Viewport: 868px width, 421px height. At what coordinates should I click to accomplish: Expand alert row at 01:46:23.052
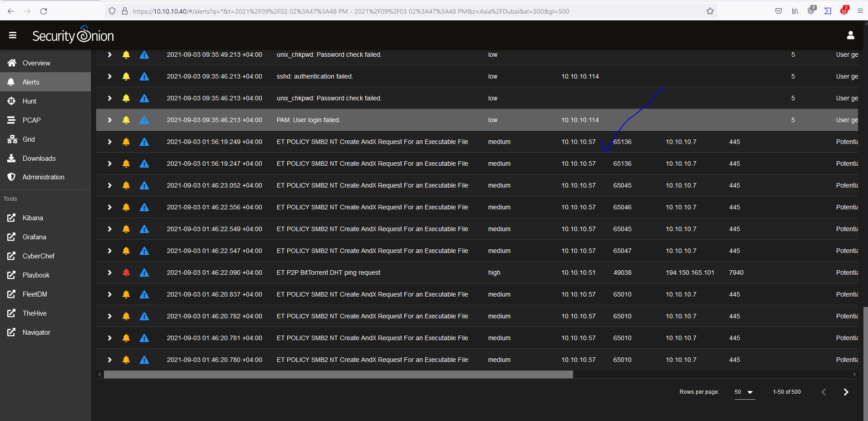109,185
